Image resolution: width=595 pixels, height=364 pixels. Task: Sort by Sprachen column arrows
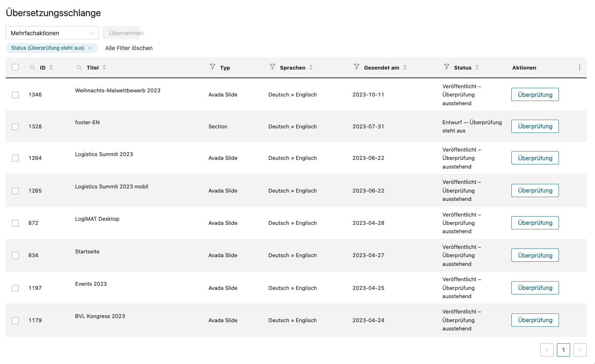point(311,67)
